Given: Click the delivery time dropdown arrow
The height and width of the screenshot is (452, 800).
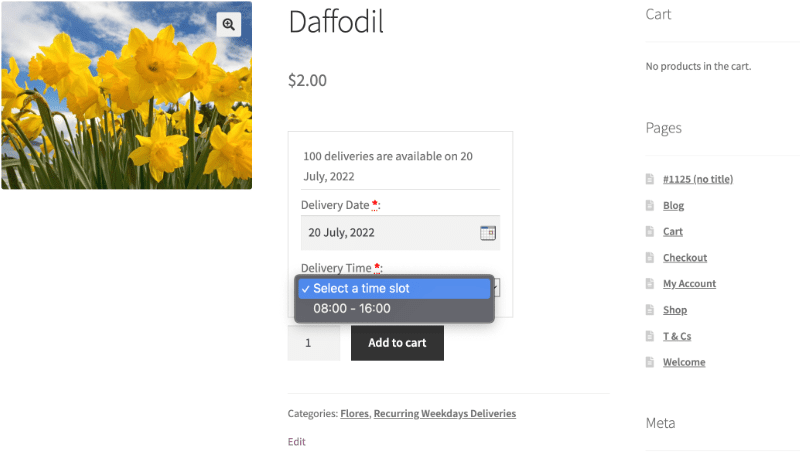Looking at the screenshot, I should pos(496,288).
